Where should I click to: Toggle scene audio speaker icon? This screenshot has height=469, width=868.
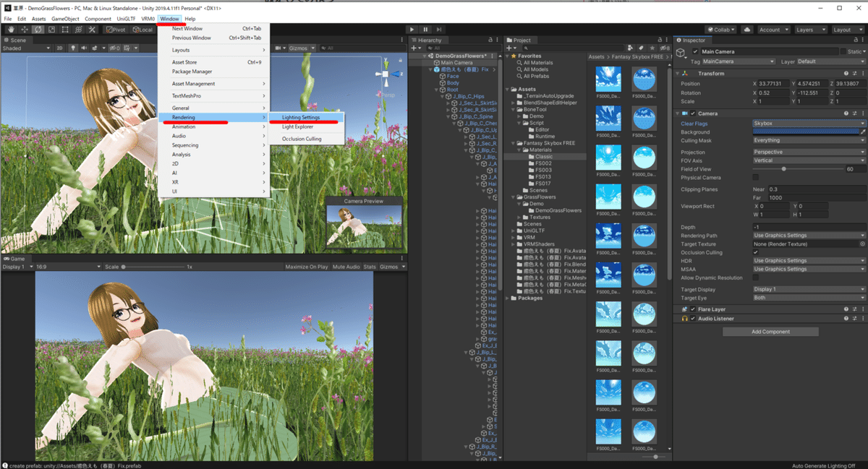85,48
